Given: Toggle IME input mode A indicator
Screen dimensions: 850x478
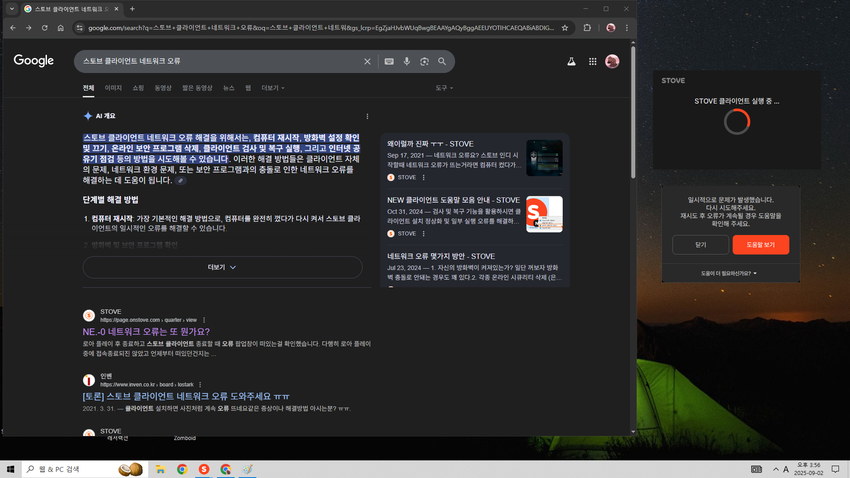Looking at the screenshot, I should coord(786,469).
